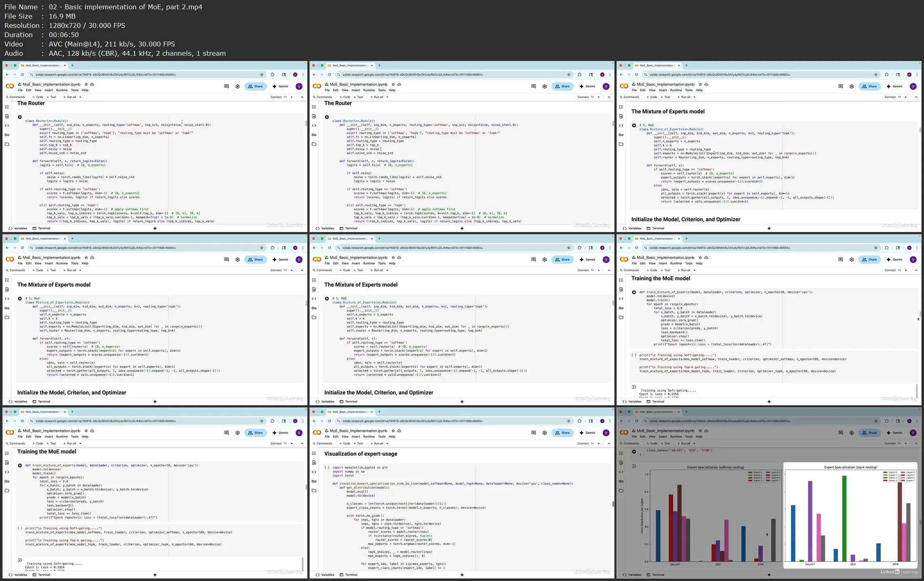Click Gemini button in middle-right frame
The width and height of the screenshot is (924, 581).
pyautogui.click(x=894, y=260)
